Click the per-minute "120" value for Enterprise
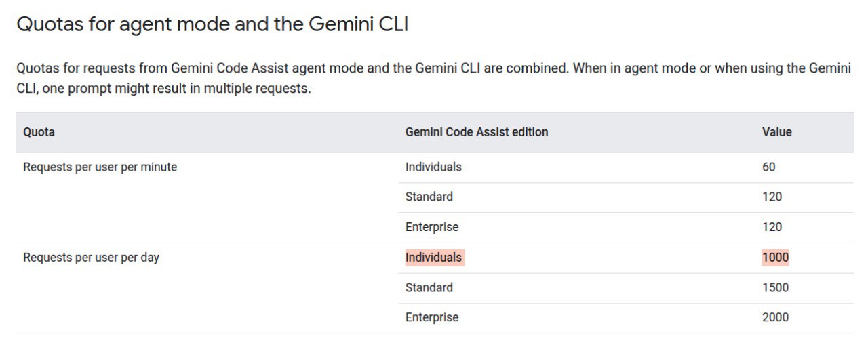 [x=772, y=227]
